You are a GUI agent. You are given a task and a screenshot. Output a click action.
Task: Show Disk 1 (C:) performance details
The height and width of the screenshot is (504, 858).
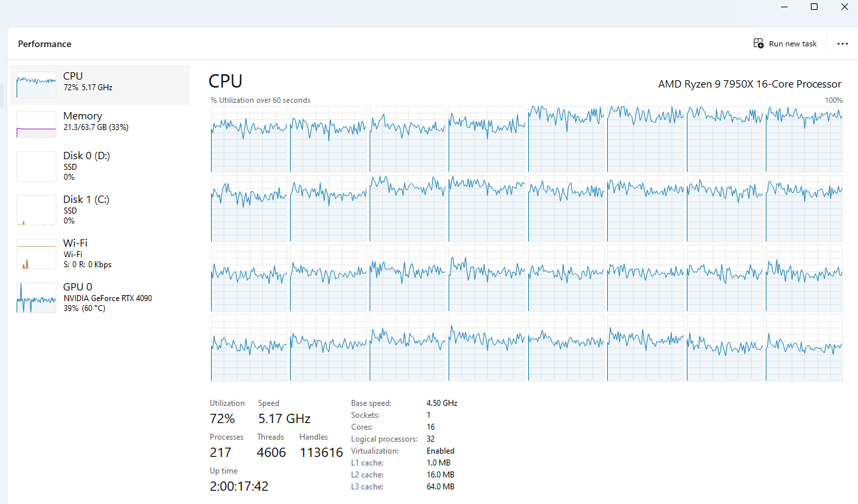[x=100, y=210]
